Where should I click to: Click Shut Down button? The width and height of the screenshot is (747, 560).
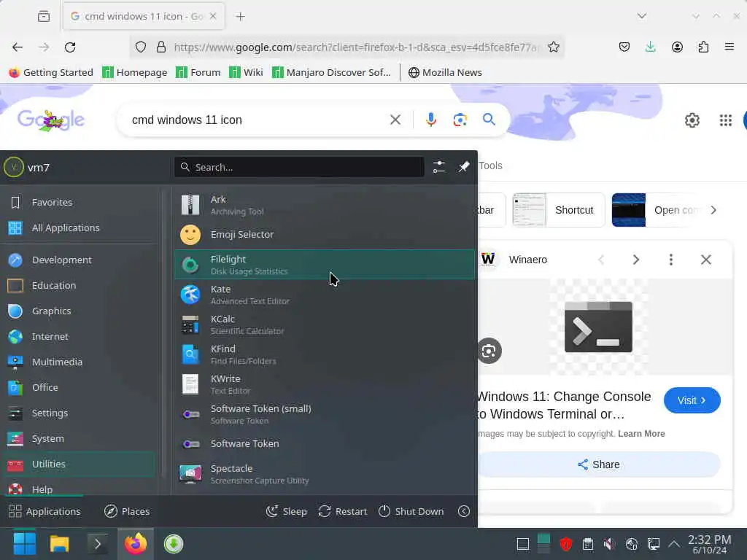pyautogui.click(x=411, y=511)
